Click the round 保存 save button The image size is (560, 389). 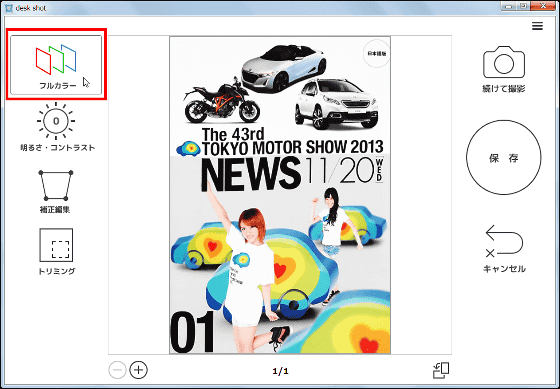click(504, 158)
